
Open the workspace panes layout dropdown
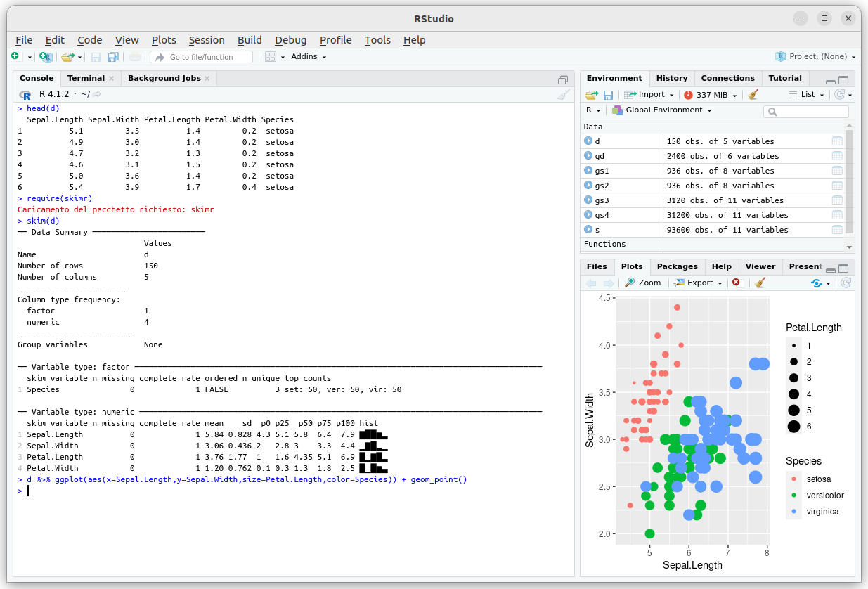[x=275, y=56]
